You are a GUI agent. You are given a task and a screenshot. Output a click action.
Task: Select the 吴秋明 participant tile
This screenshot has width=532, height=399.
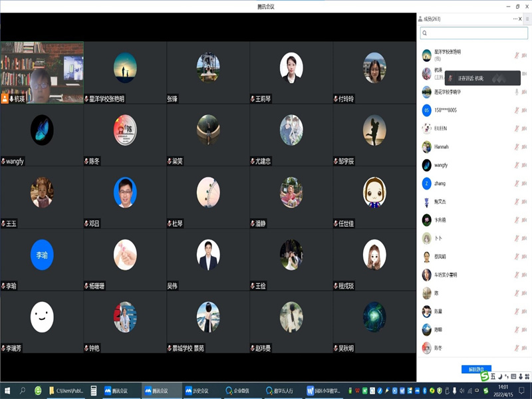(x=374, y=323)
